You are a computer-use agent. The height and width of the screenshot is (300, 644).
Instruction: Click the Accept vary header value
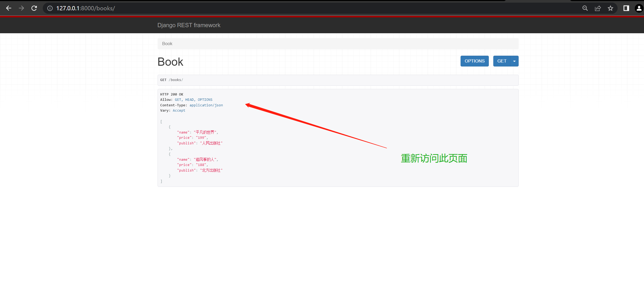(179, 111)
